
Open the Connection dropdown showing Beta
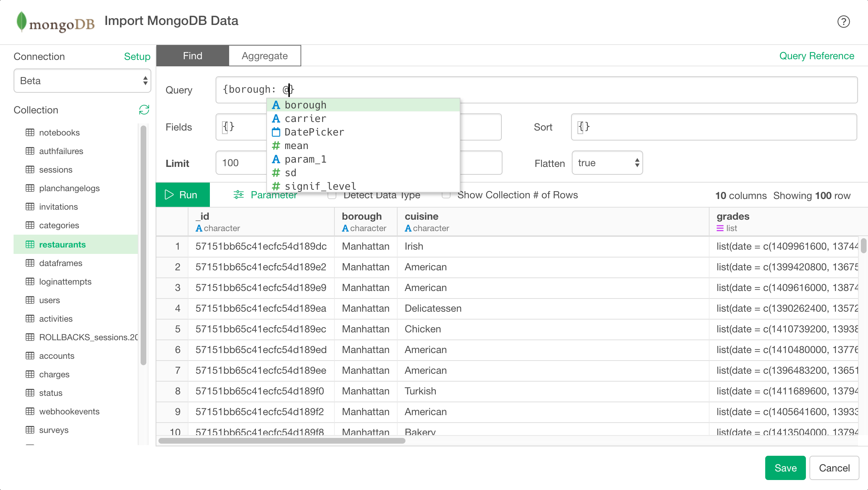(x=82, y=81)
